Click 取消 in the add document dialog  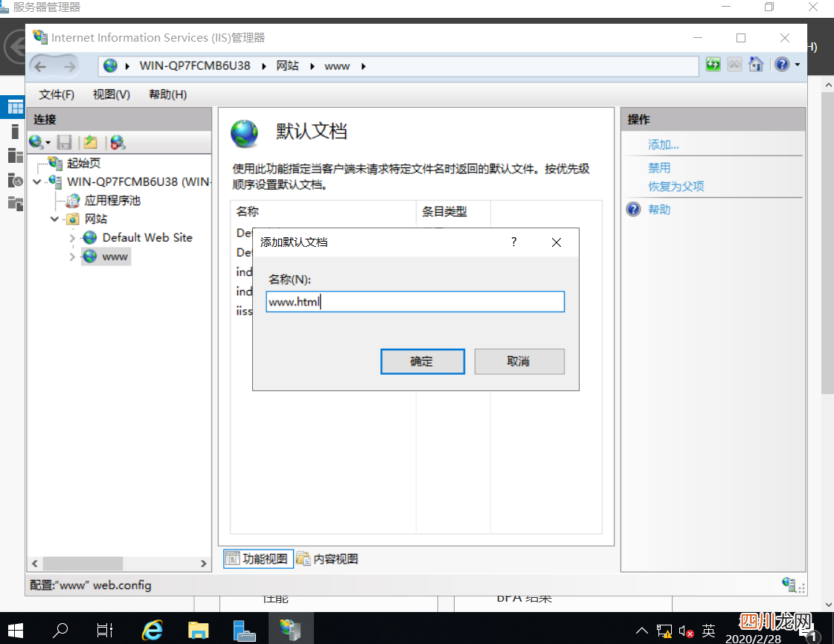pos(519,361)
